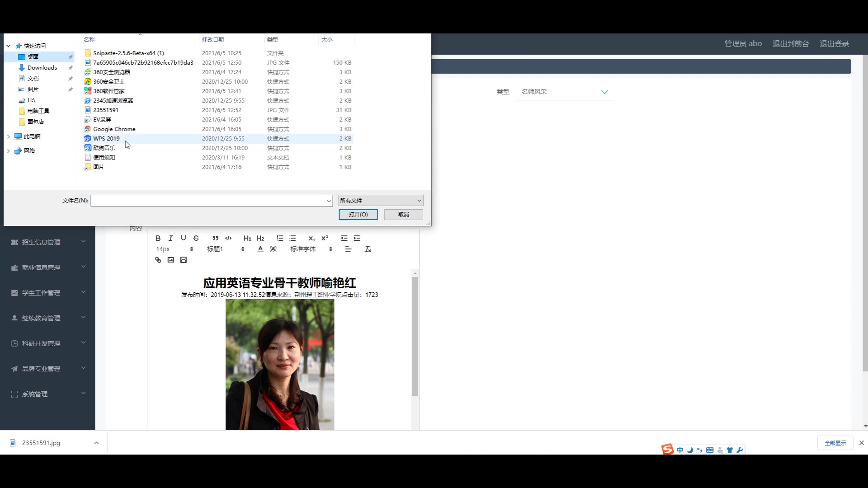Insert video into the editor

point(183,260)
